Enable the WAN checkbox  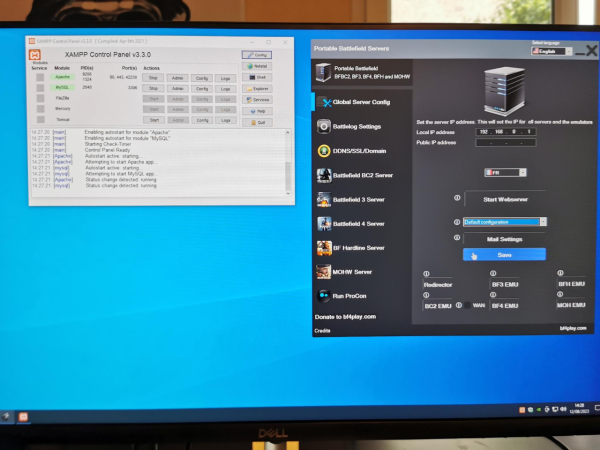pos(467,305)
